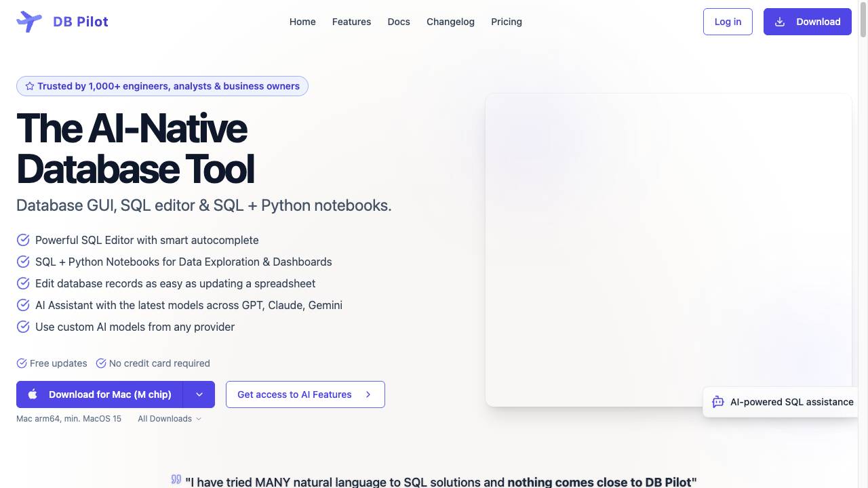Click check icon beside Powerful SQL Editor
This screenshot has height=488, width=868.
(23, 240)
